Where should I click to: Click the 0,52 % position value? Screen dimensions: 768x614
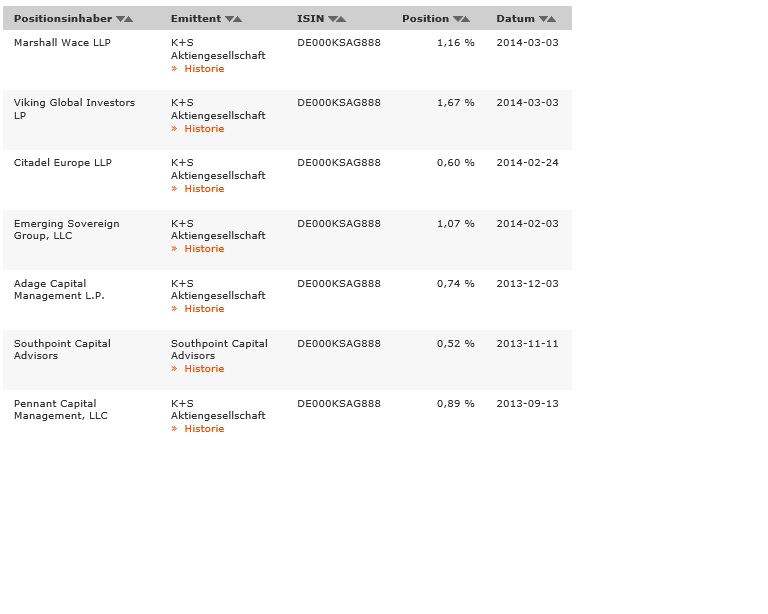456,344
